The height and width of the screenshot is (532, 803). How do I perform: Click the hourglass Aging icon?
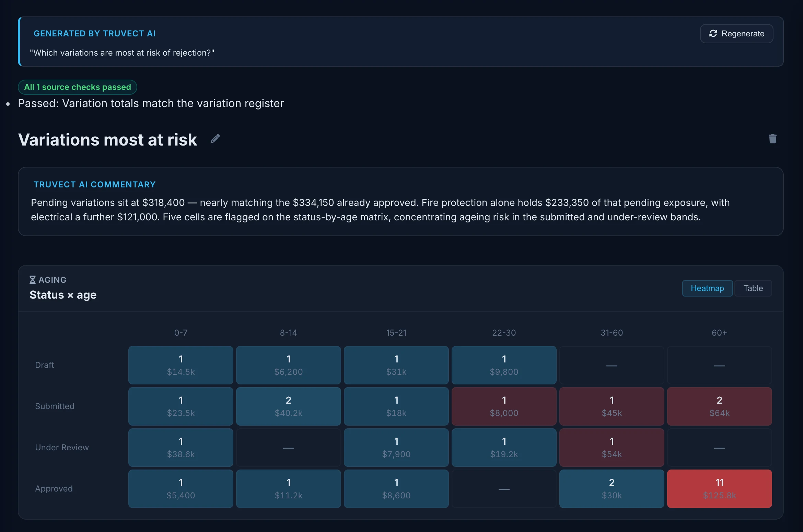(x=33, y=280)
